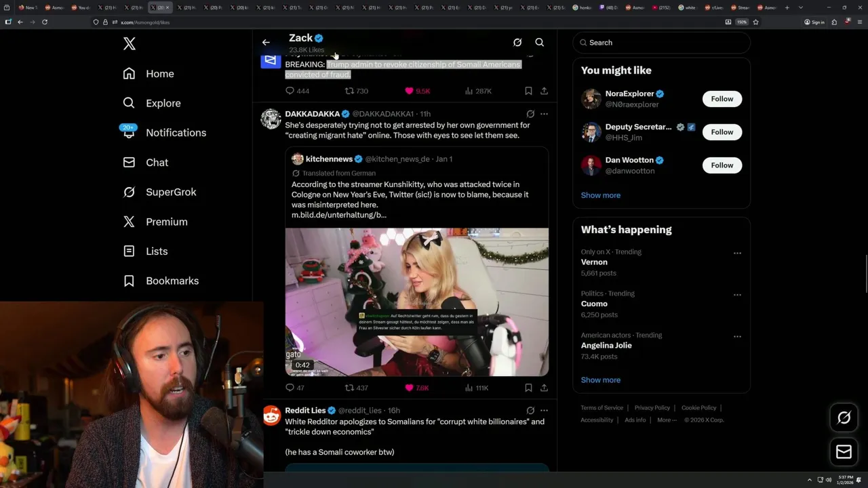868x488 pixels.
Task: Open Chat in sidebar
Action: tap(145, 163)
